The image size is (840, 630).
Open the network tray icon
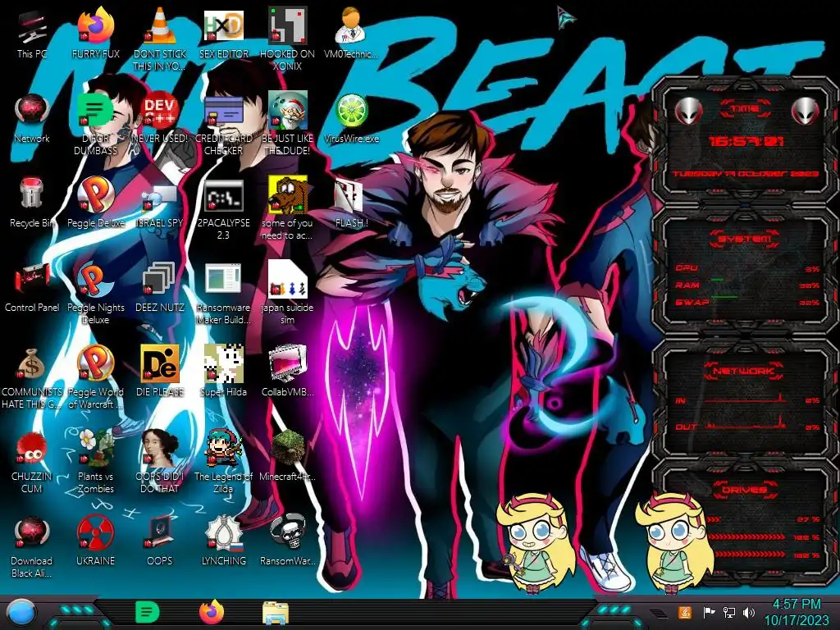tap(729, 612)
